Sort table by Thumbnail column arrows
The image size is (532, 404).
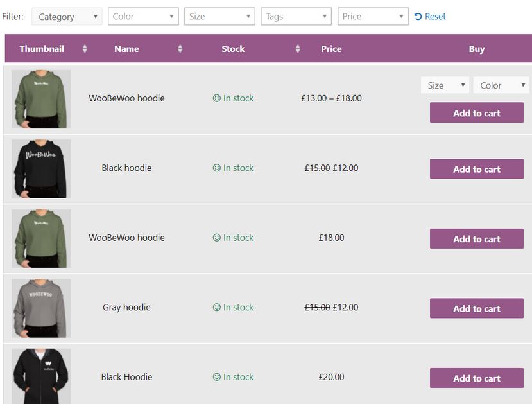click(x=85, y=49)
